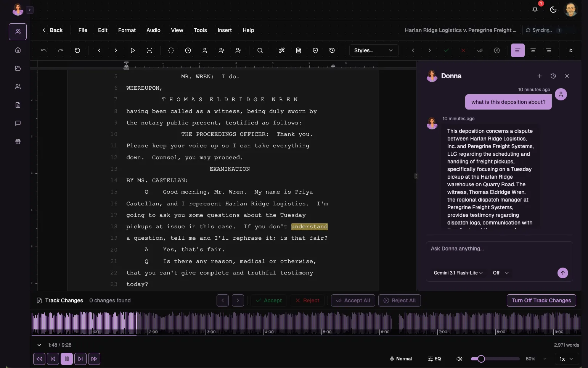The image size is (588, 368).
Task: Open the notifications bell
Action: (x=535, y=10)
